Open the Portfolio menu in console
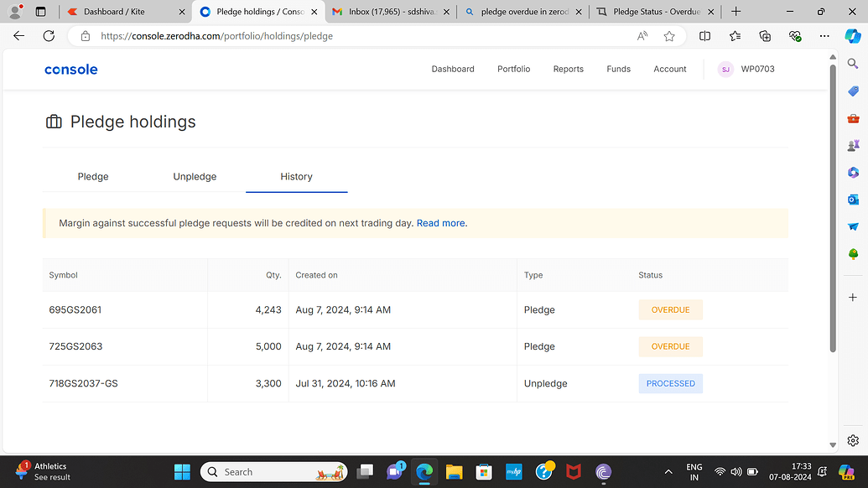Screen dimensions: 868x488 coord(513,69)
